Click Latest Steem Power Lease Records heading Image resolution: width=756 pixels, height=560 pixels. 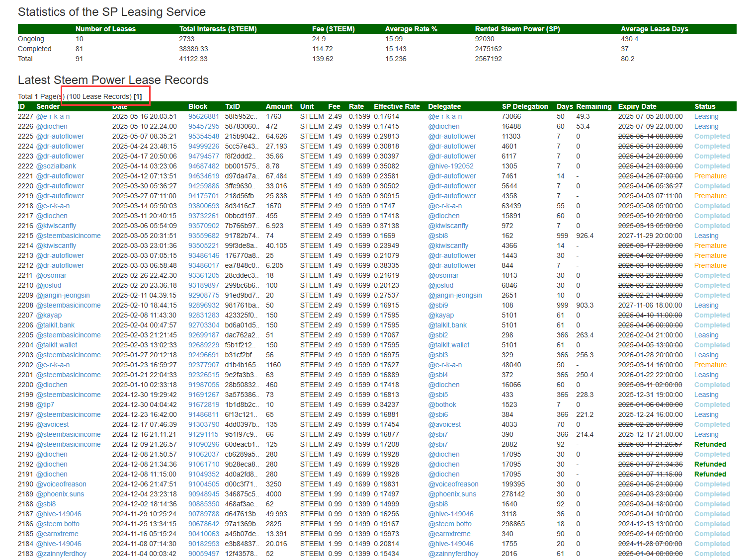(x=113, y=80)
